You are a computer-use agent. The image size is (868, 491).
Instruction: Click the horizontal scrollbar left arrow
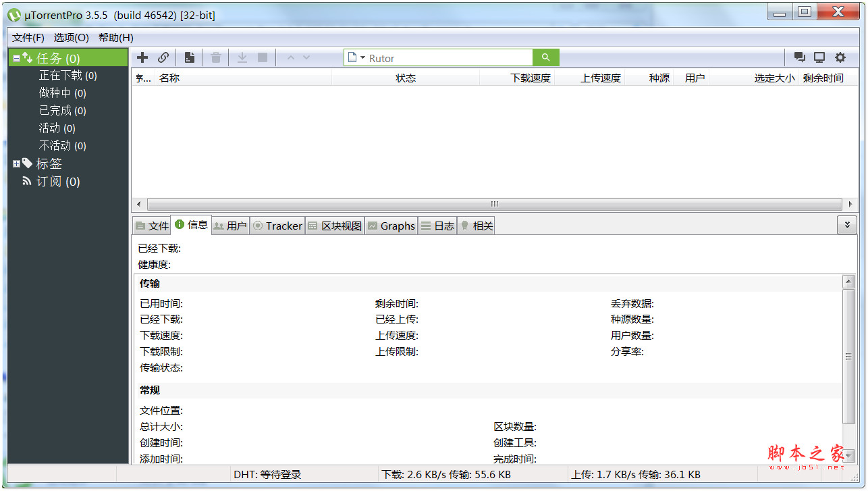click(139, 204)
